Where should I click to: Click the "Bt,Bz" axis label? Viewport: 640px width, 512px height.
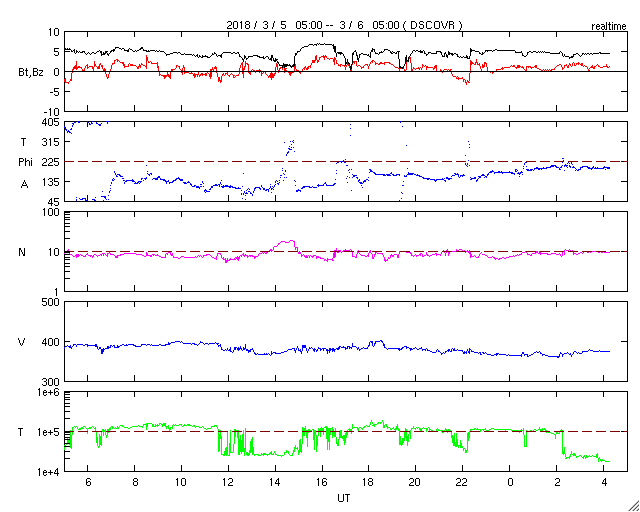(31, 73)
